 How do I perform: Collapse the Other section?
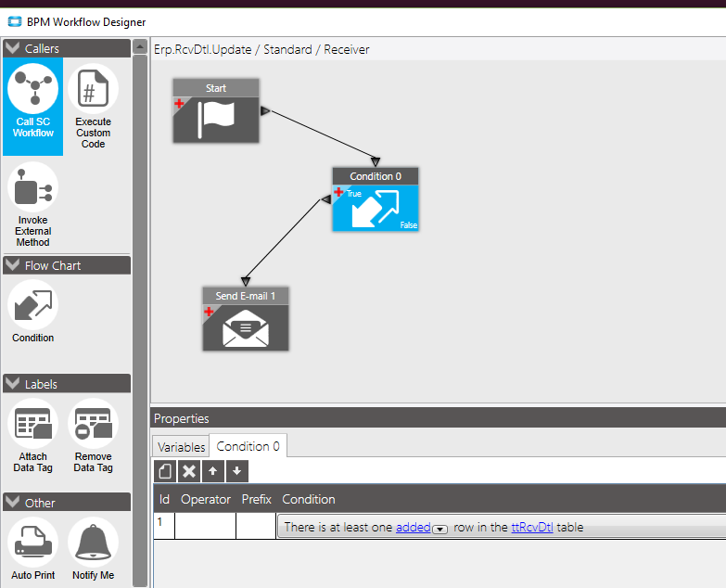12,503
